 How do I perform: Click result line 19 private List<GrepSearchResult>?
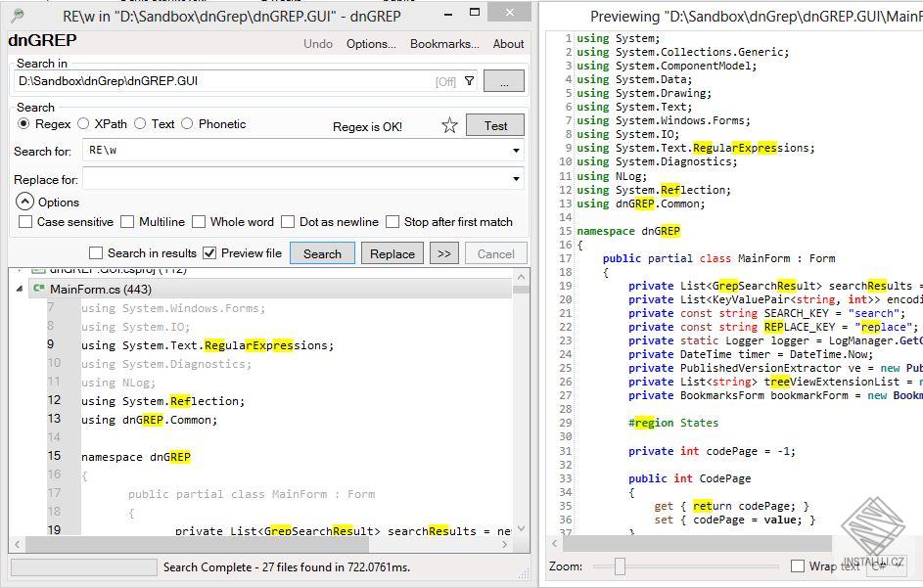tap(343, 530)
